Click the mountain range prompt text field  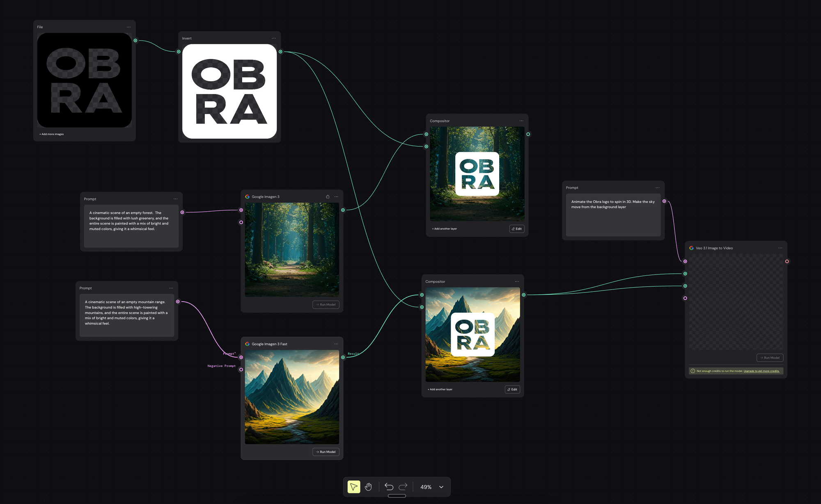point(126,315)
